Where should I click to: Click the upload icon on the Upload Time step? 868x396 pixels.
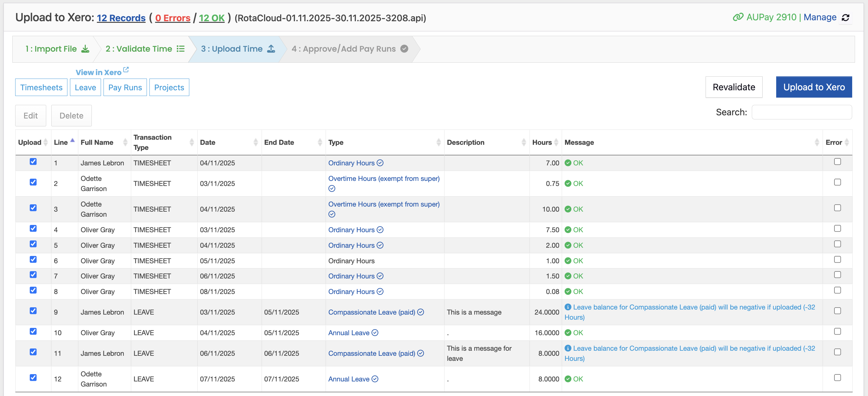coord(271,48)
